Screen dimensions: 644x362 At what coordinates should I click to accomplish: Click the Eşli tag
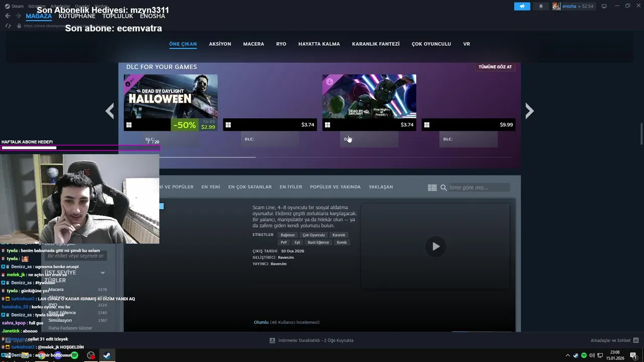point(297,242)
